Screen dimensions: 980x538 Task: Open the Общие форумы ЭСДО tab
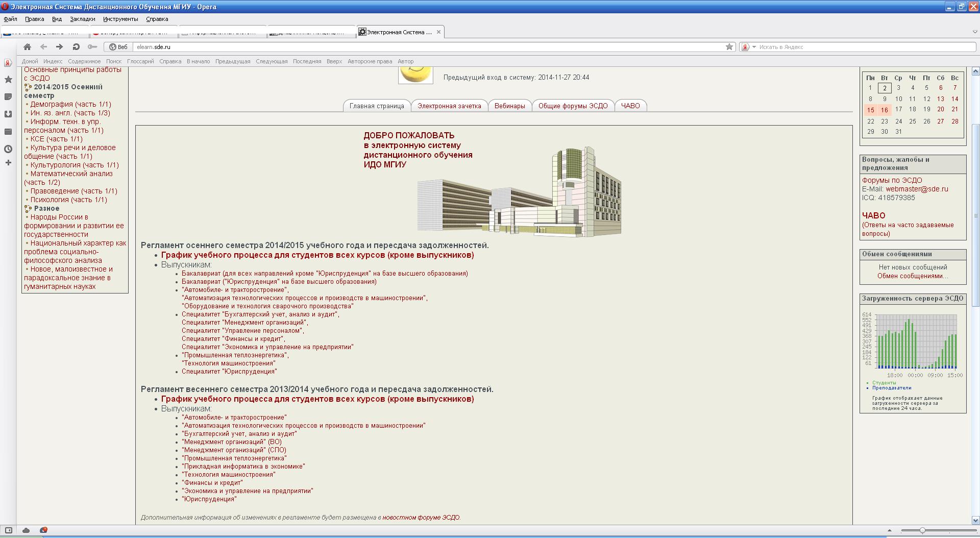click(x=573, y=106)
